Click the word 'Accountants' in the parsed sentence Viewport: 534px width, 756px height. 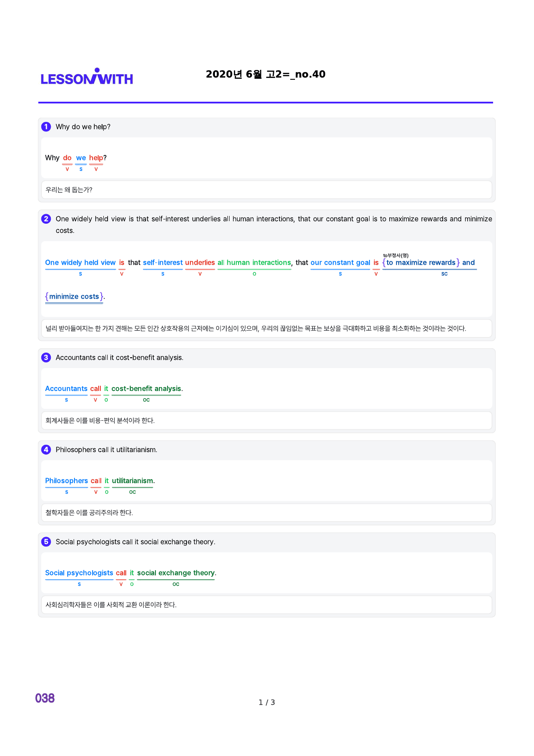click(66, 389)
